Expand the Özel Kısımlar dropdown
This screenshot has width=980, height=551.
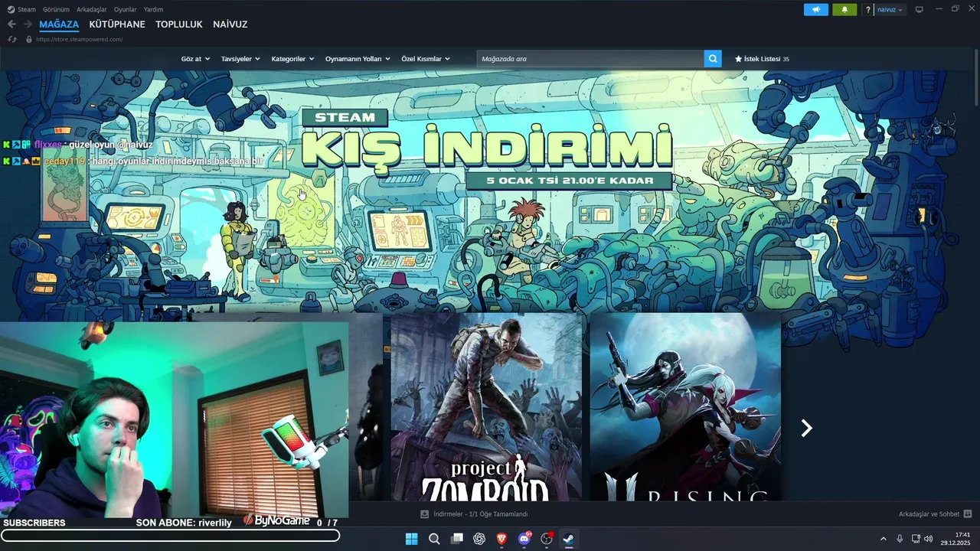[x=426, y=59]
